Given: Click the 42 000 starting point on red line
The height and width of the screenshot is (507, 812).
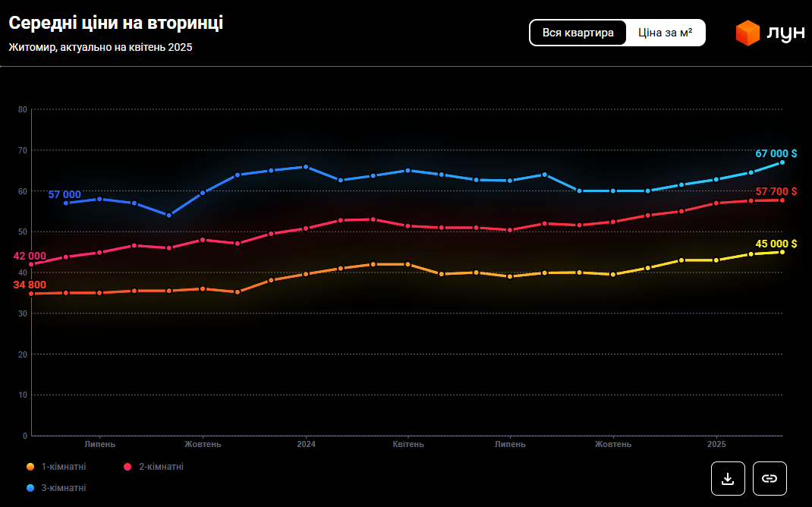Looking at the screenshot, I should tap(32, 264).
